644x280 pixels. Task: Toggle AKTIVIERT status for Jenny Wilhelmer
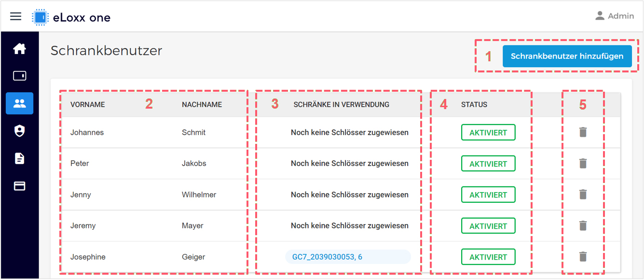(x=488, y=195)
